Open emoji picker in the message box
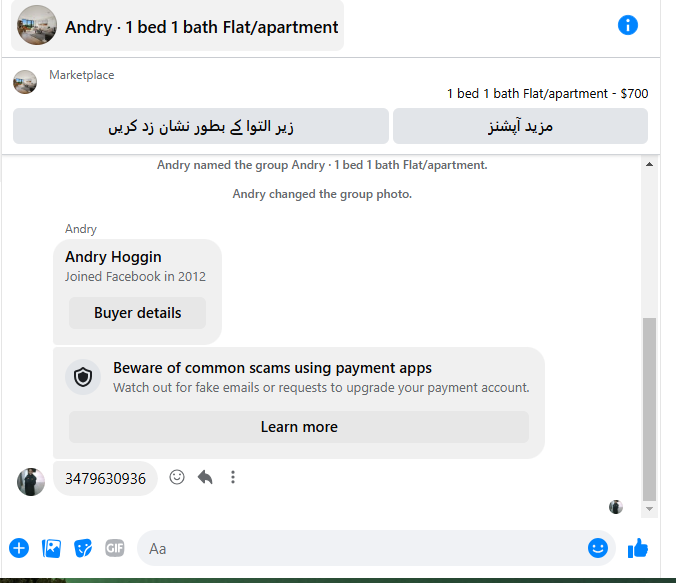The width and height of the screenshot is (676, 583). [598, 549]
